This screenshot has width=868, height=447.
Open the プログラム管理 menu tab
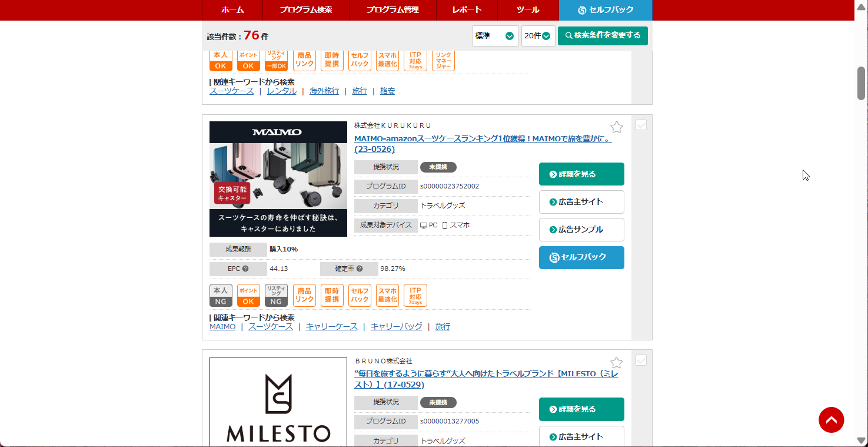[393, 10]
